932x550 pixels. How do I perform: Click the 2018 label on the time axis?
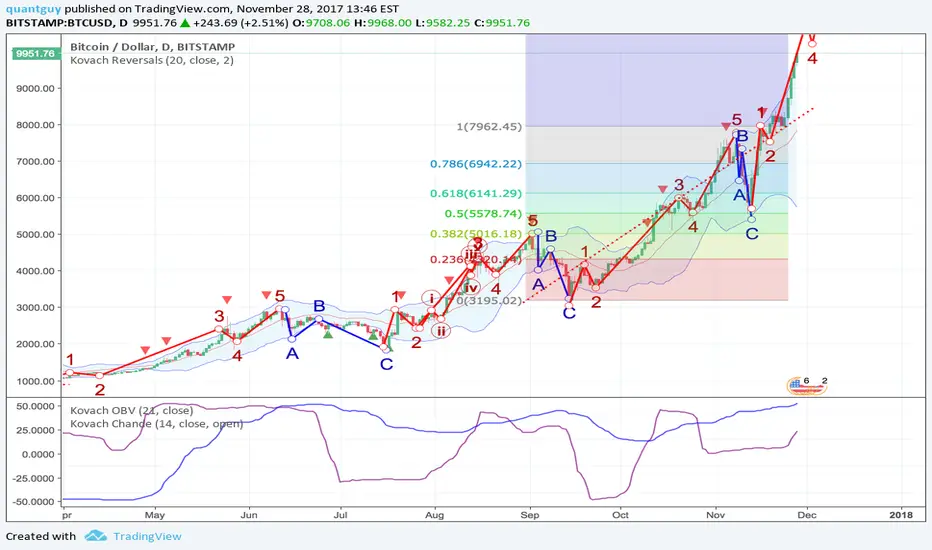coord(902,515)
